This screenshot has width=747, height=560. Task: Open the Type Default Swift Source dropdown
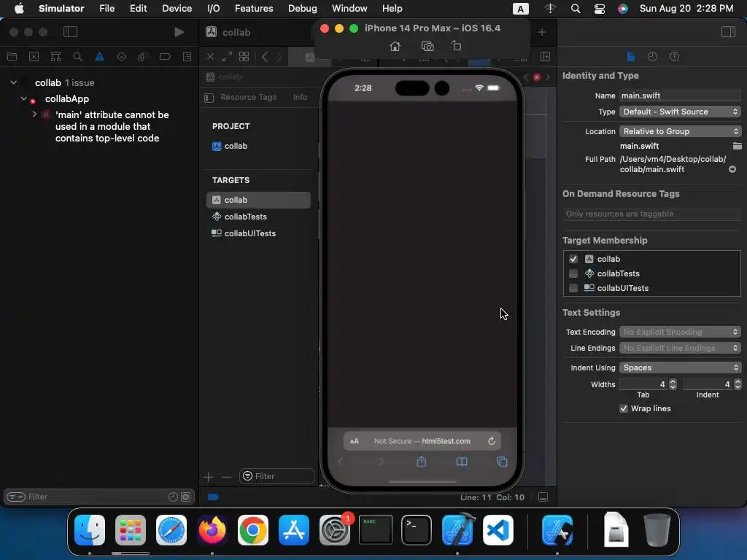point(680,112)
